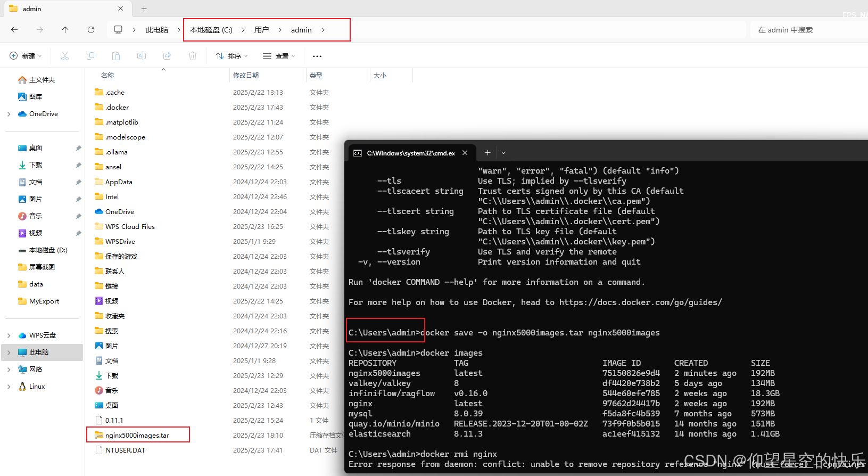Open MyExport folder in sidebar
Screen dimensions: 868x476
(44, 301)
